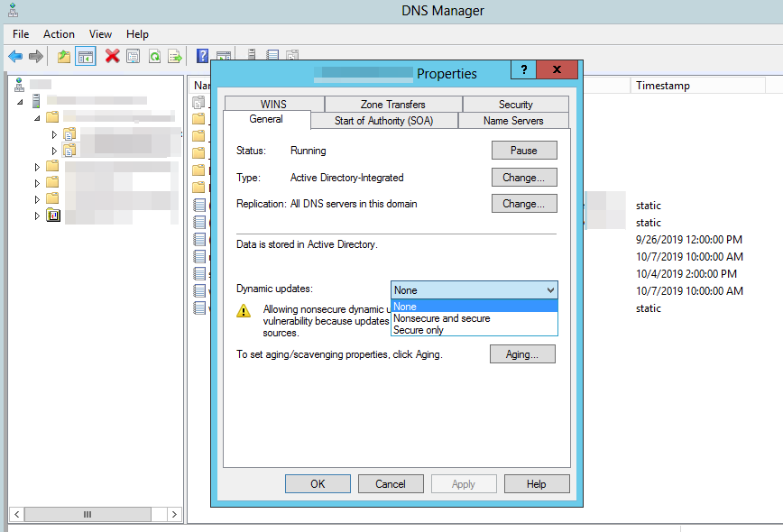Click 'Data is stored in Active Directory' text

click(x=307, y=244)
